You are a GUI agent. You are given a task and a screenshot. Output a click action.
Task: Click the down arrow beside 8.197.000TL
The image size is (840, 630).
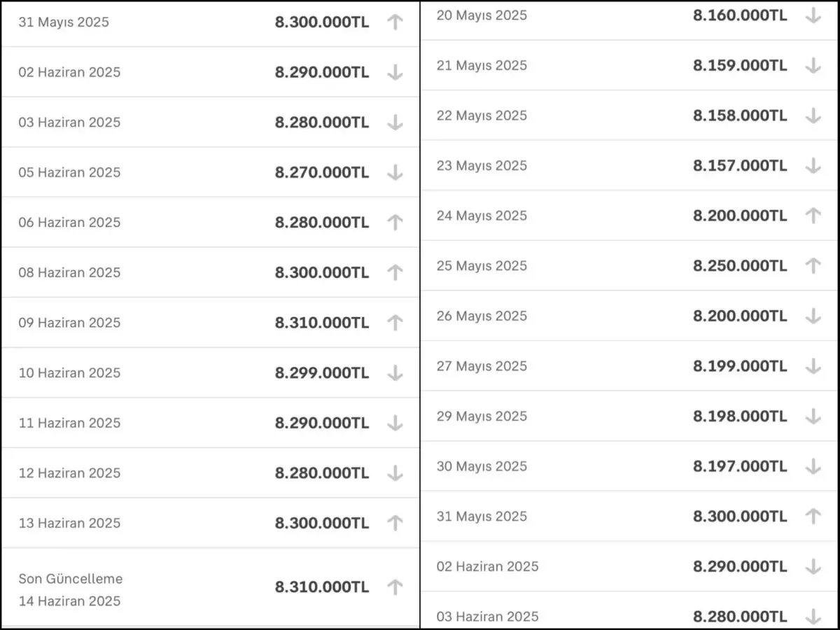813,465
